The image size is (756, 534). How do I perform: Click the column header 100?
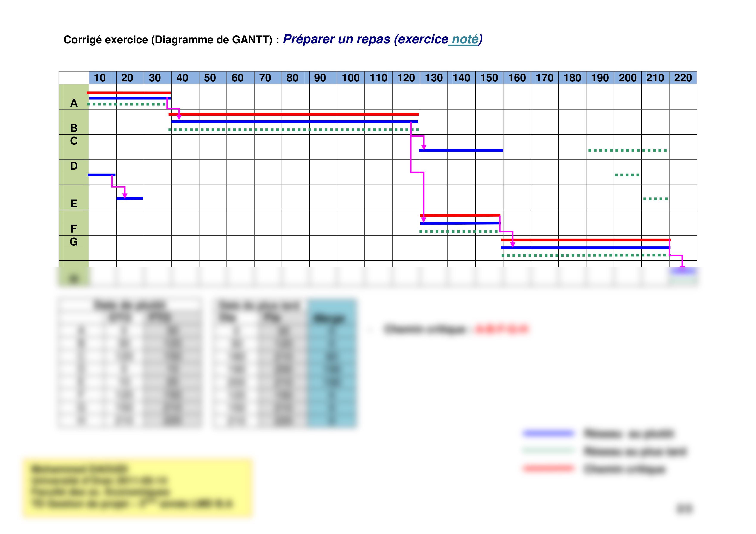[x=351, y=78]
